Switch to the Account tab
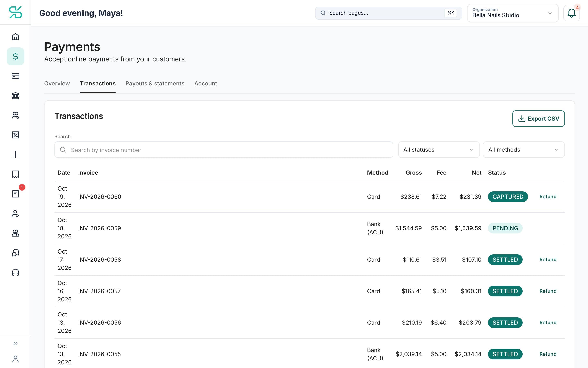588x368 pixels. pos(206,83)
